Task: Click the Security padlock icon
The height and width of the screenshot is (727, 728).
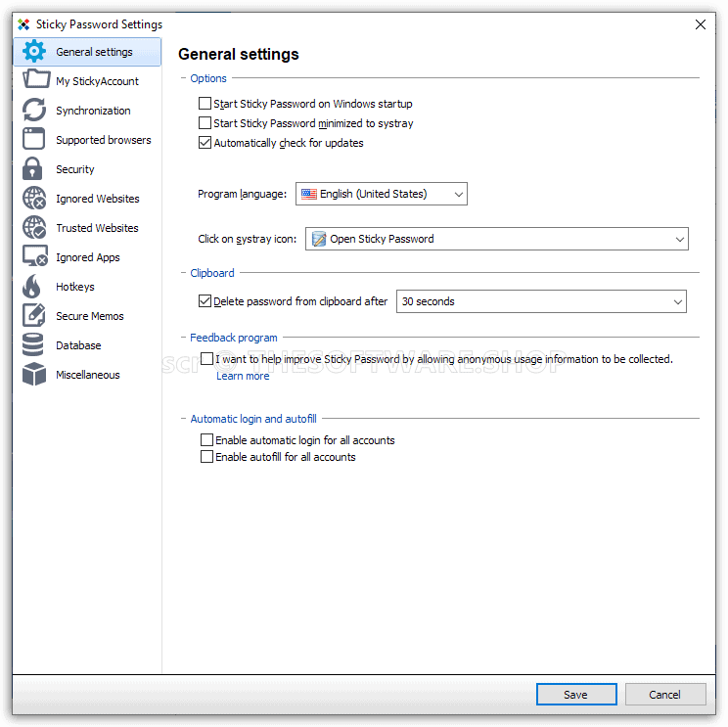Action: click(32, 168)
